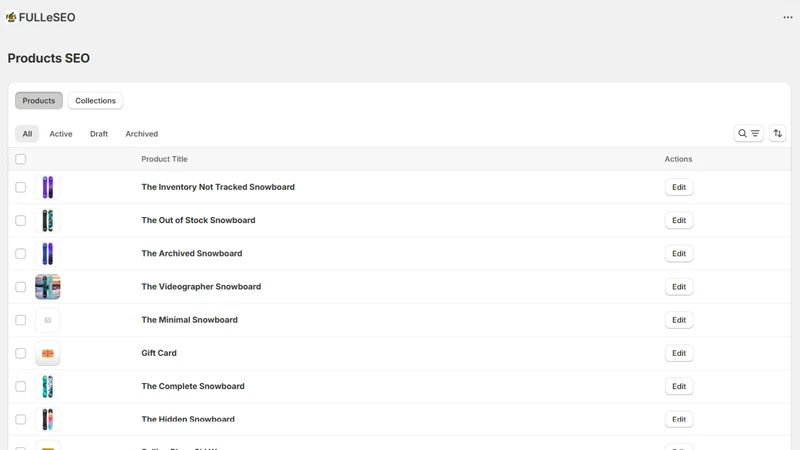This screenshot has width=800, height=450.
Task: Open the Out of Stock Snowboard thumbnail
Action: pyautogui.click(x=47, y=220)
